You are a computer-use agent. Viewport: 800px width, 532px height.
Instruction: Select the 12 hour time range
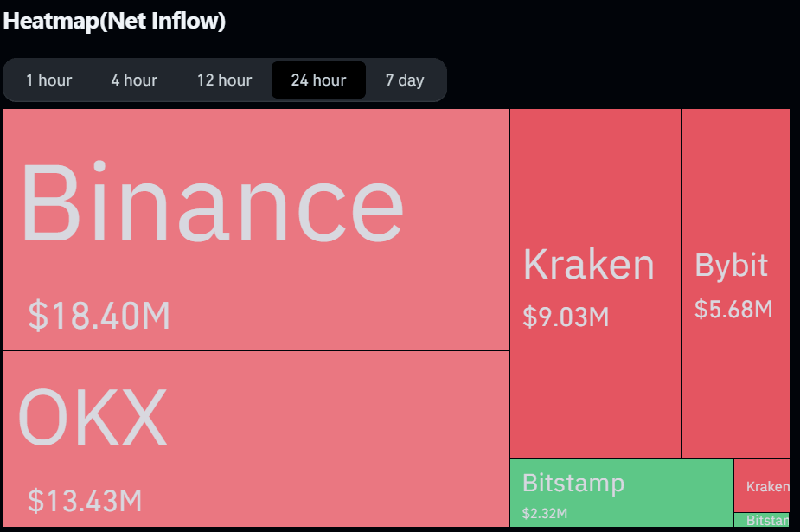tap(224, 80)
